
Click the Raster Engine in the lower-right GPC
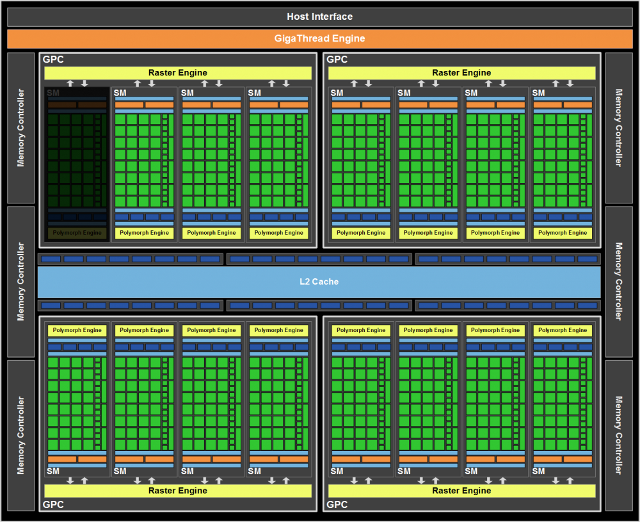pos(461,491)
